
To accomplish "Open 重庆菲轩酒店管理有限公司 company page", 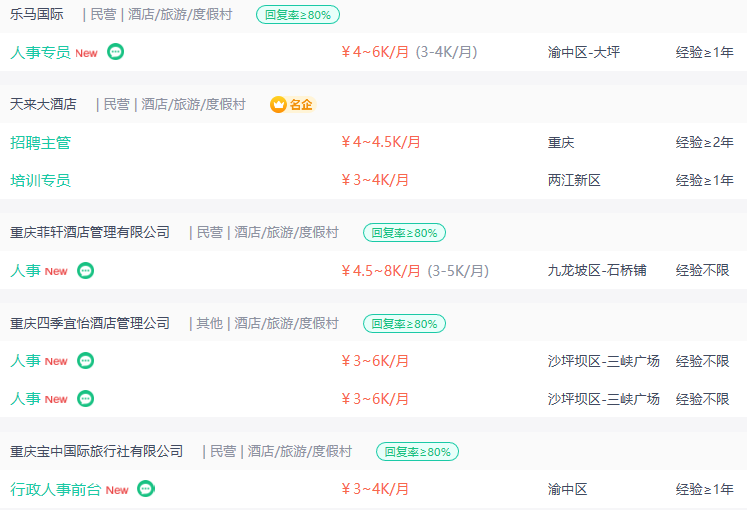I will tap(90, 232).
